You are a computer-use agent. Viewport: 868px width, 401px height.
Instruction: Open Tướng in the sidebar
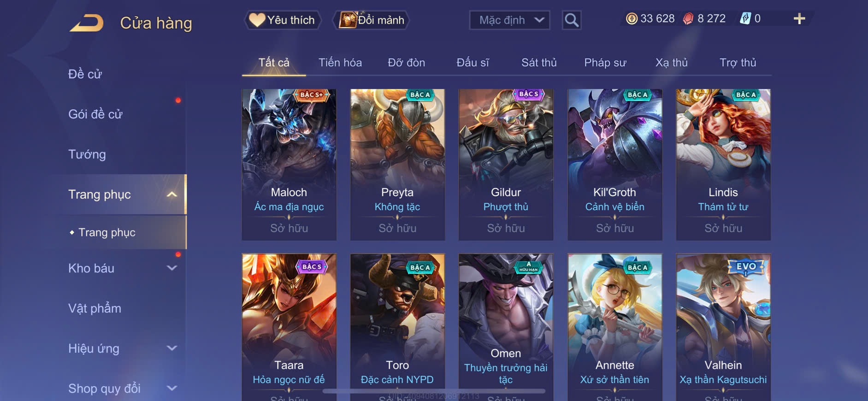tap(87, 154)
